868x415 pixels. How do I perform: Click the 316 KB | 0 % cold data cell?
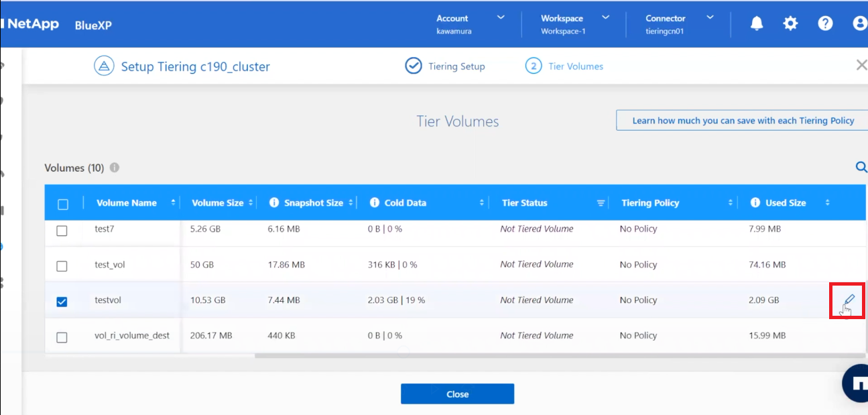point(392,264)
